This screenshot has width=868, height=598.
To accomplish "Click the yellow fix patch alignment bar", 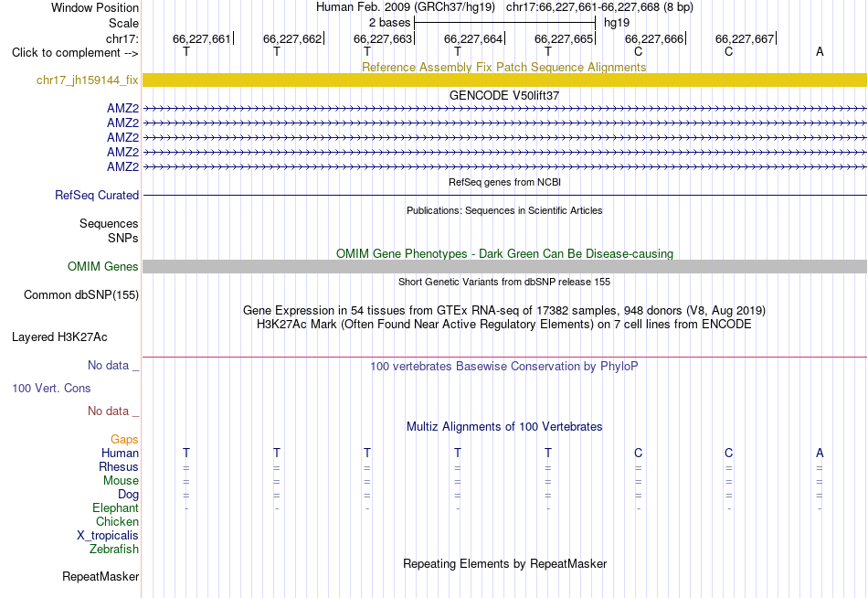I will point(504,80).
